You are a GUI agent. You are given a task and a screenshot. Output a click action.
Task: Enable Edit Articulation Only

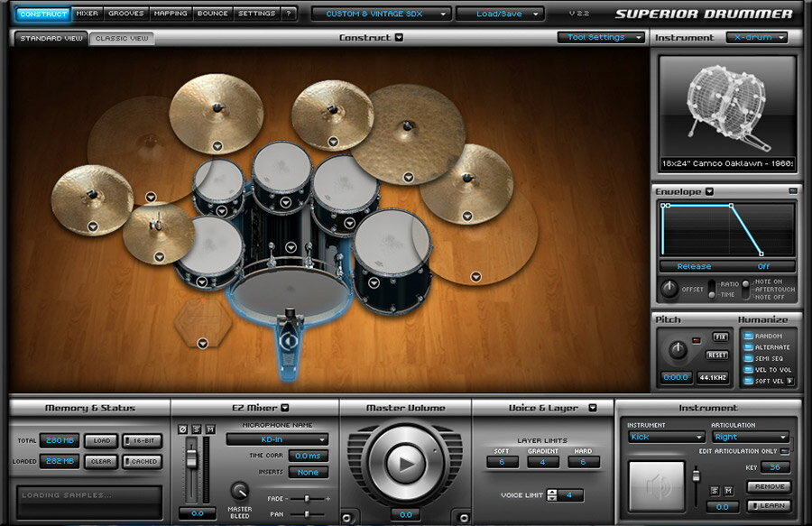pos(785,451)
